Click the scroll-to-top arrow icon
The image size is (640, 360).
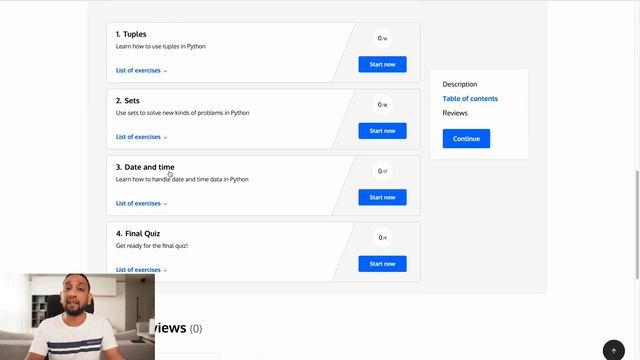(613, 350)
